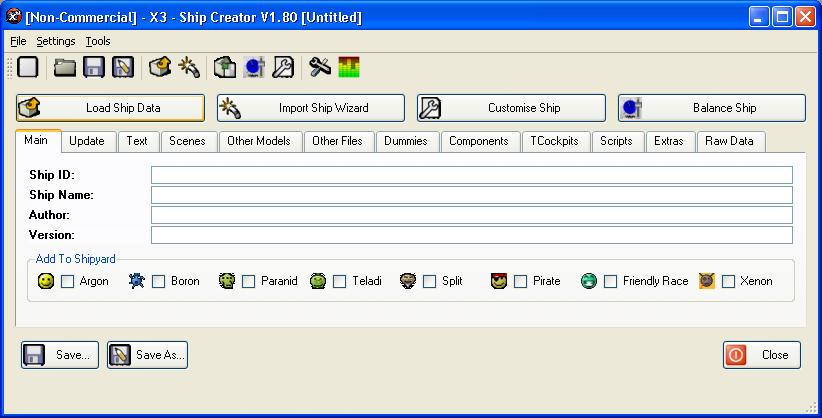822x418 pixels.
Task: Click the Boron blue creature icon
Action: [x=137, y=281]
